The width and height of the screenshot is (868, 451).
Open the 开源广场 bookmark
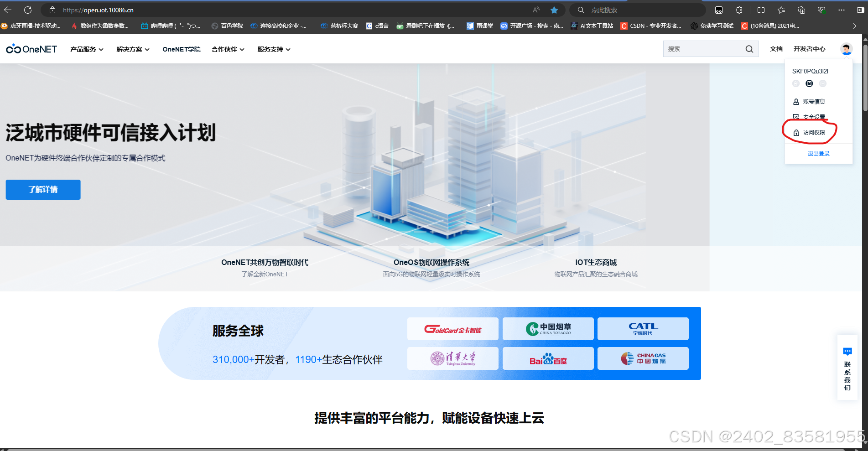click(532, 26)
